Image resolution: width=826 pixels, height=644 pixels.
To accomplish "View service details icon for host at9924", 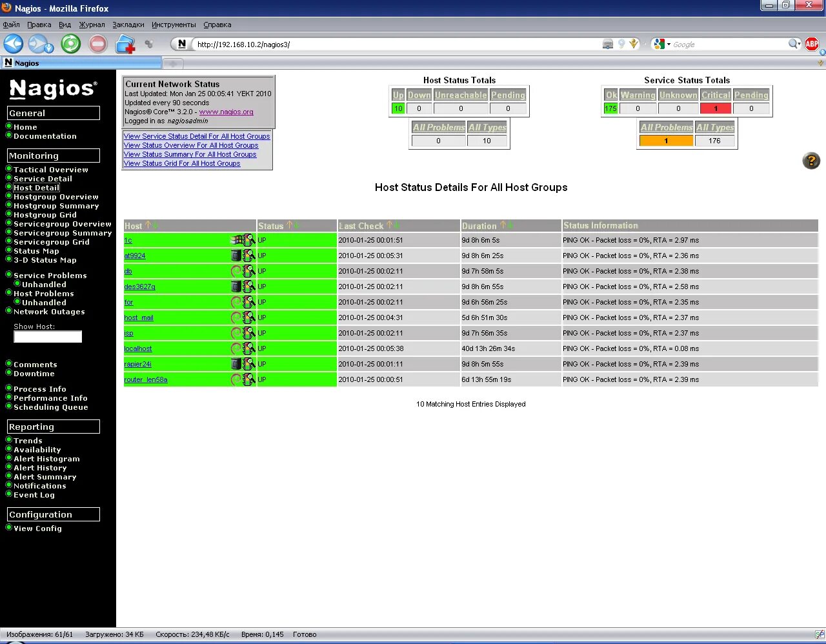I will [249, 256].
